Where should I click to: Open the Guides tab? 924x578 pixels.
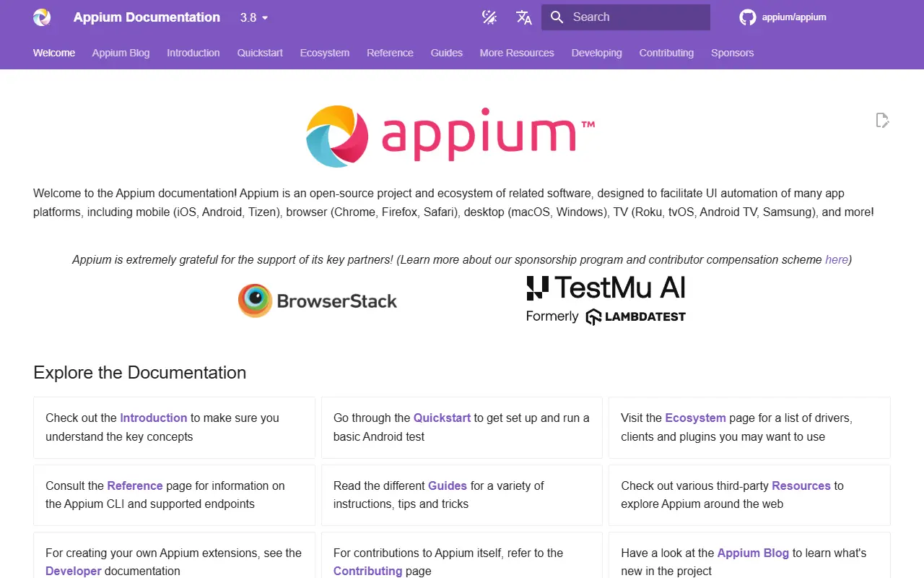coord(447,53)
